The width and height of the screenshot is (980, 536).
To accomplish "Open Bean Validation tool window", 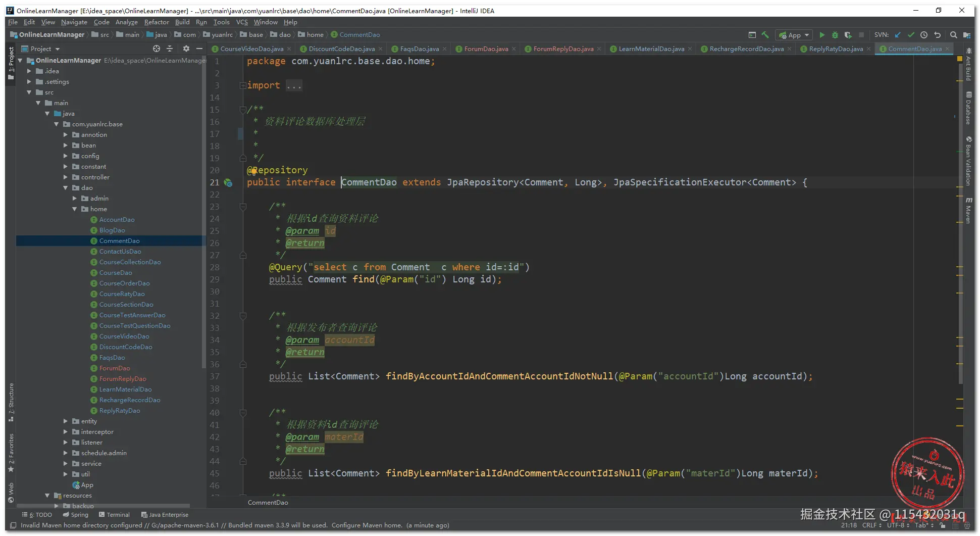I will [x=968, y=161].
